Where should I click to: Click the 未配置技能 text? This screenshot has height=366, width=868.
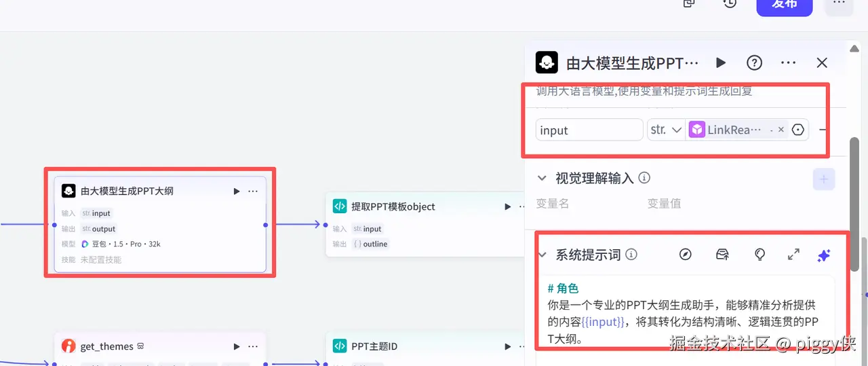[101, 259]
